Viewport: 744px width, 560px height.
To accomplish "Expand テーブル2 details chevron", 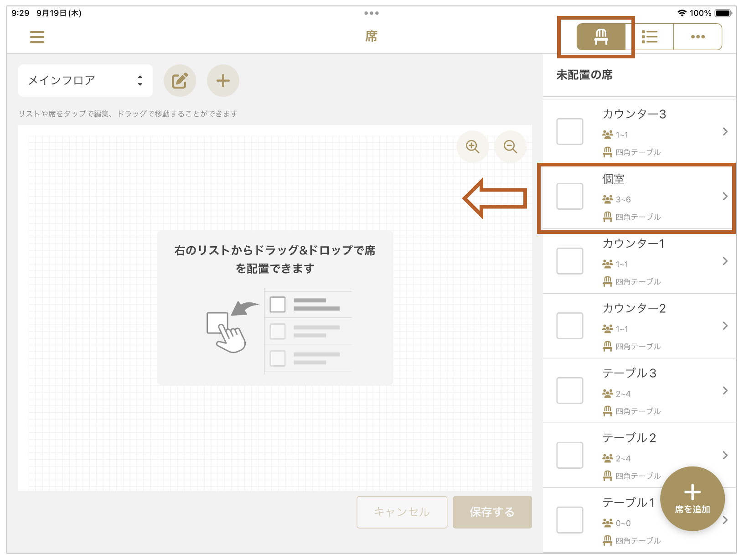I will [x=725, y=455].
